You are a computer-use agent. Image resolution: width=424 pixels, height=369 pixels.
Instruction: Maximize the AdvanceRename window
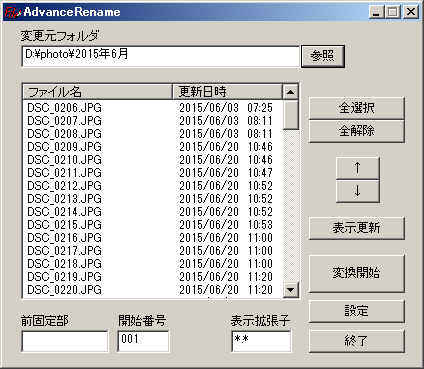click(393, 12)
